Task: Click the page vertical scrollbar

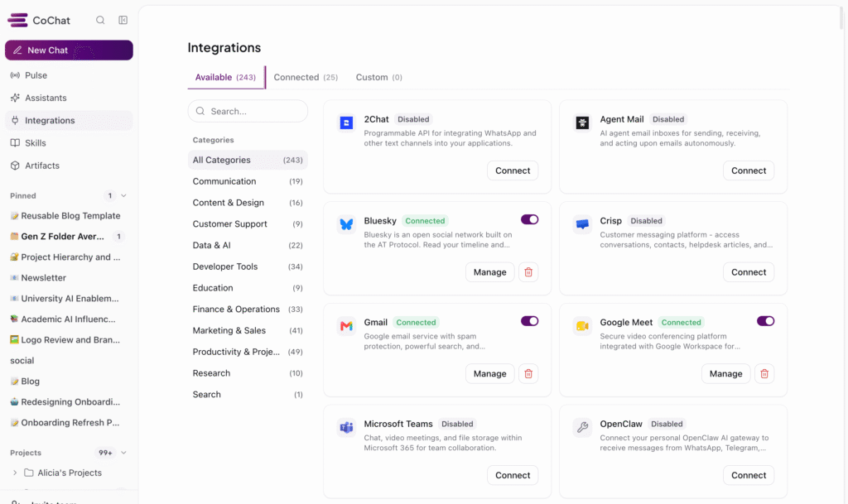Action: click(841, 17)
